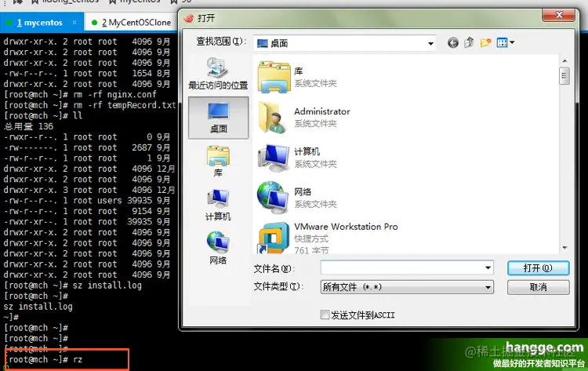Viewport: 588px width, 371px height.
Task: Expand the view menu arrow next to view icon
Action: click(512, 43)
